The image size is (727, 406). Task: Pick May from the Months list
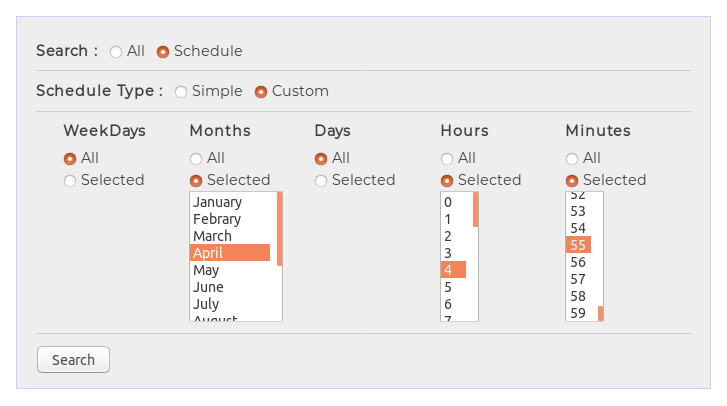pos(230,270)
